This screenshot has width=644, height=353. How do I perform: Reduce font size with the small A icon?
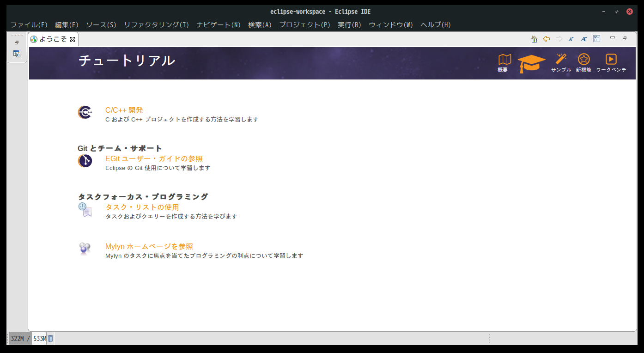click(x=571, y=39)
